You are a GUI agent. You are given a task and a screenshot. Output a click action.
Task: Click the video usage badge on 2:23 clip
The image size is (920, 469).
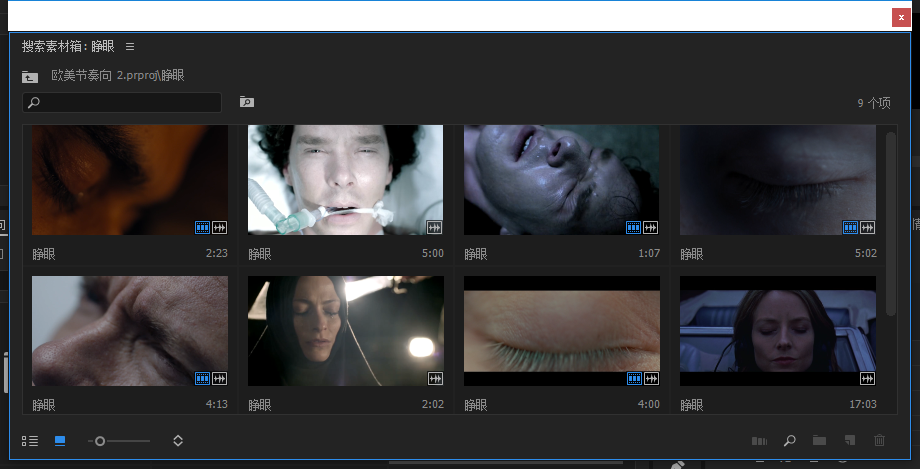202,227
